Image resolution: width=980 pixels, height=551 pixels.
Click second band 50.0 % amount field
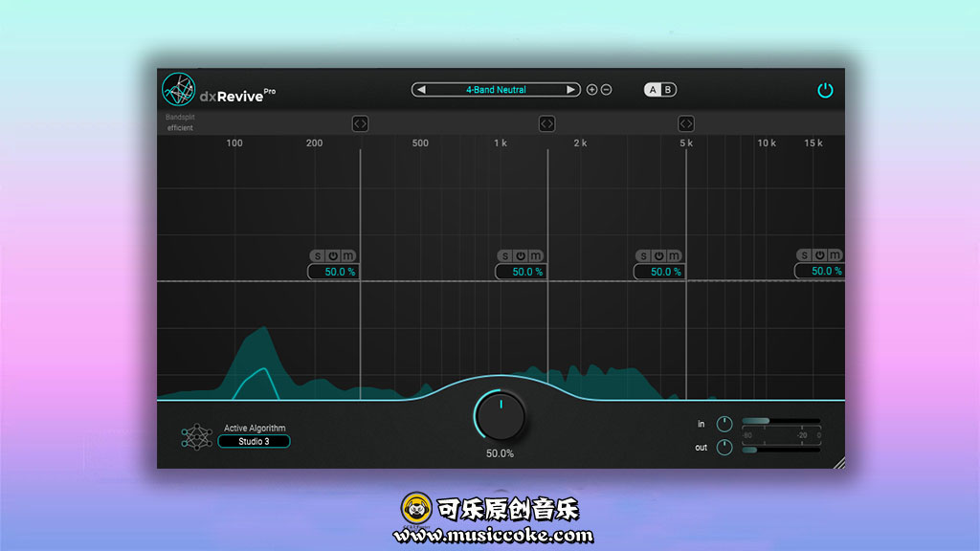[521, 272]
